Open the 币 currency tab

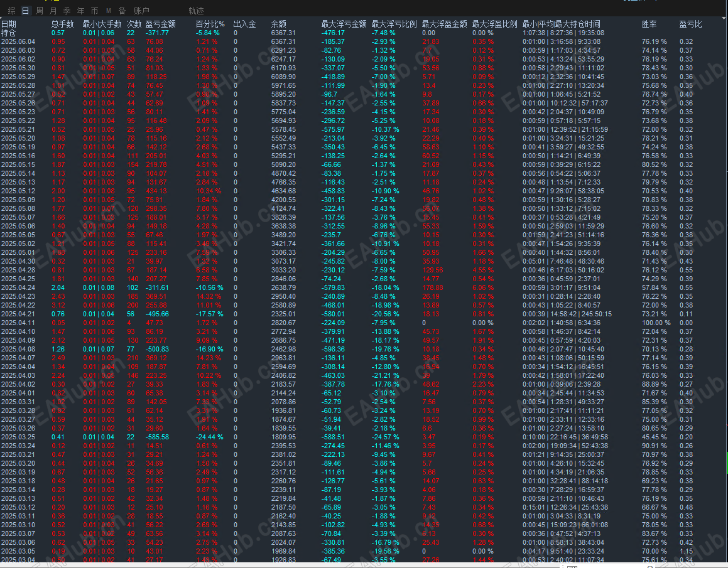(x=94, y=10)
